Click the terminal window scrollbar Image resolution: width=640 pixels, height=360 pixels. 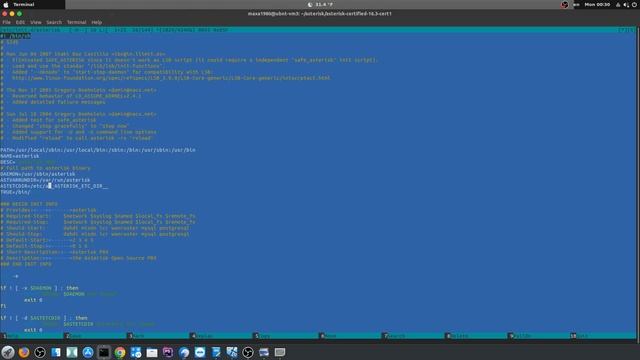tap(638, 184)
